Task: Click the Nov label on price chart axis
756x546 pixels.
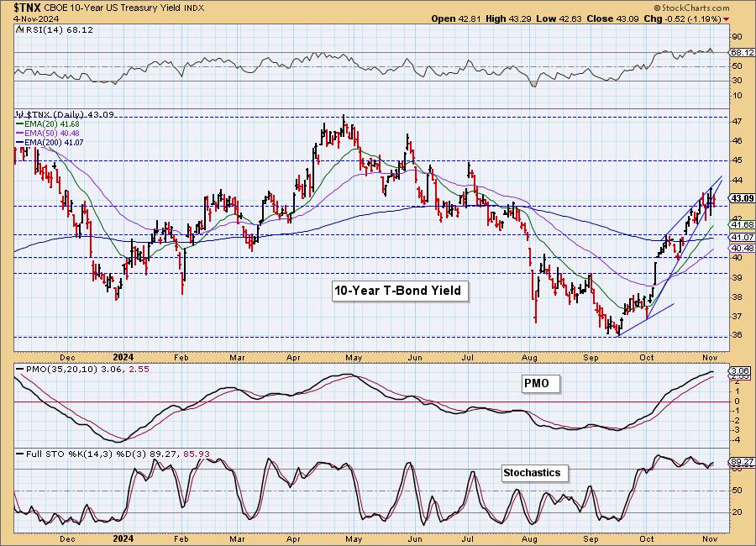Action: pyautogui.click(x=710, y=357)
